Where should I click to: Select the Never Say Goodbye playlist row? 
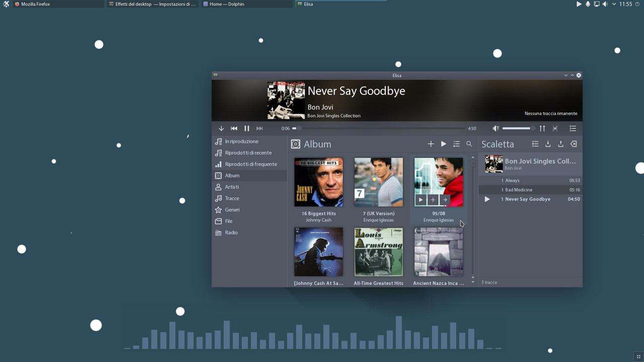pos(530,199)
